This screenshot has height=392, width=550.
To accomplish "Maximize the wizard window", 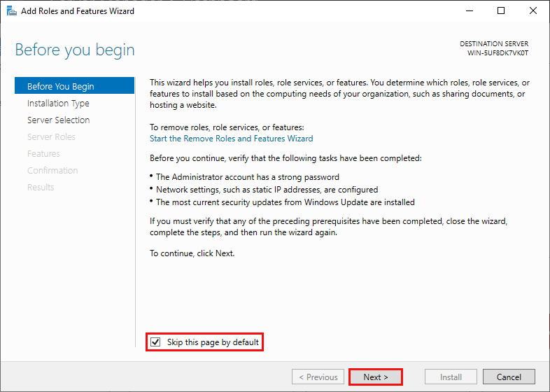I will (501, 11).
